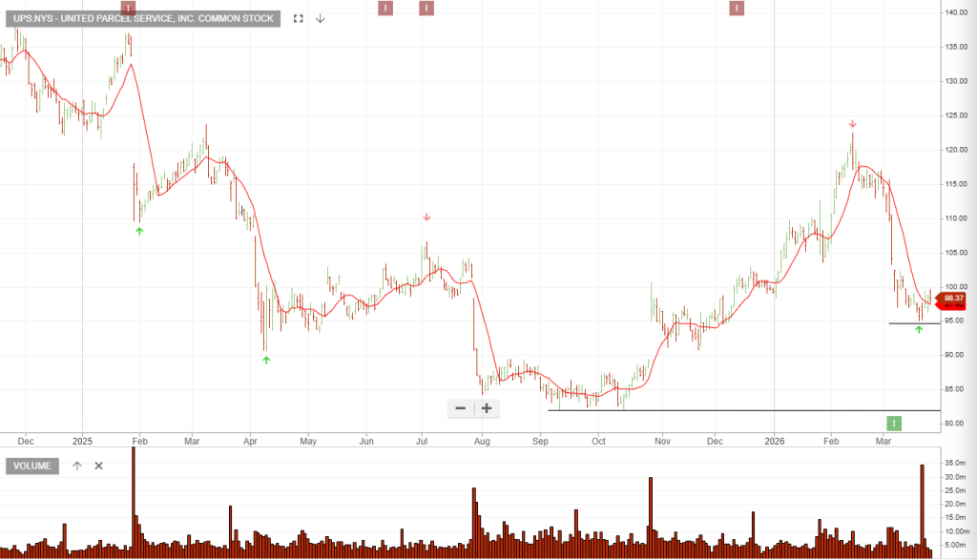
Task: Move the Volume panel up using the arrow
Action: 77,466
